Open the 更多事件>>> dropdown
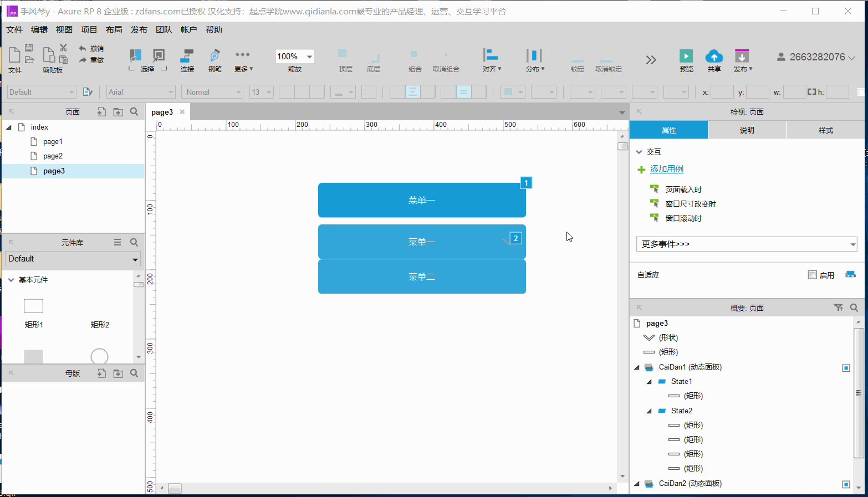The width and height of the screenshot is (868, 497). tap(747, 244)
